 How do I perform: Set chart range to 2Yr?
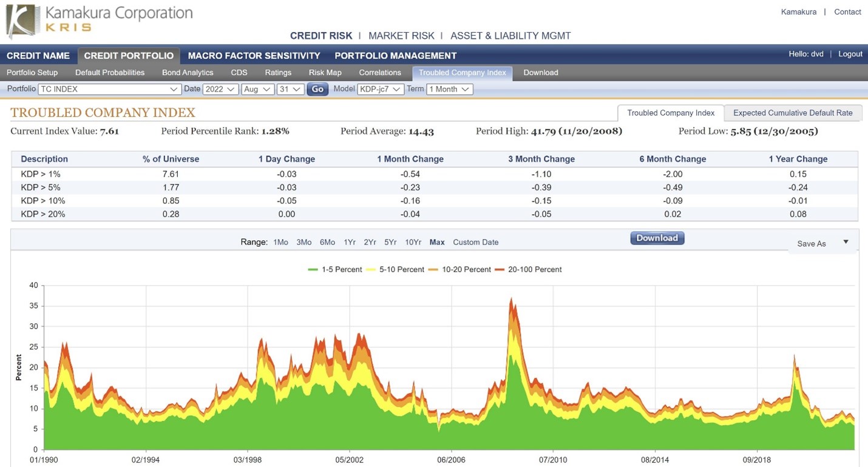(x=370, y=242)
